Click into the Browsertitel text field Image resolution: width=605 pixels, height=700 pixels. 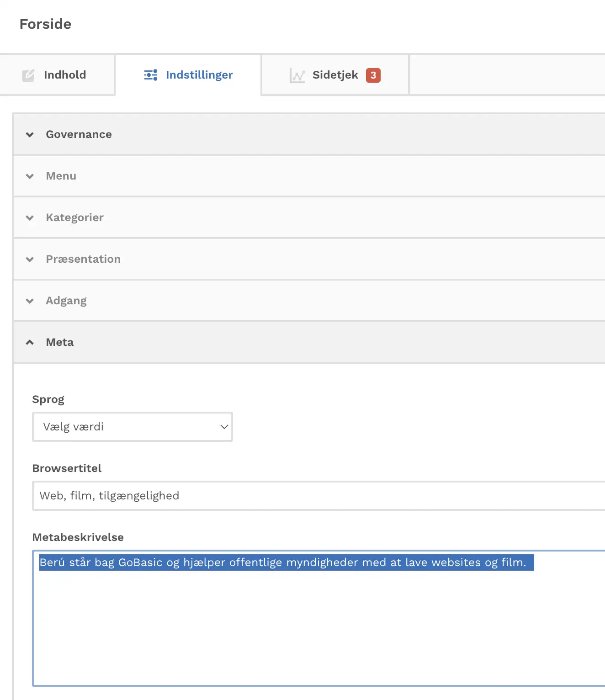coord(319,496)
